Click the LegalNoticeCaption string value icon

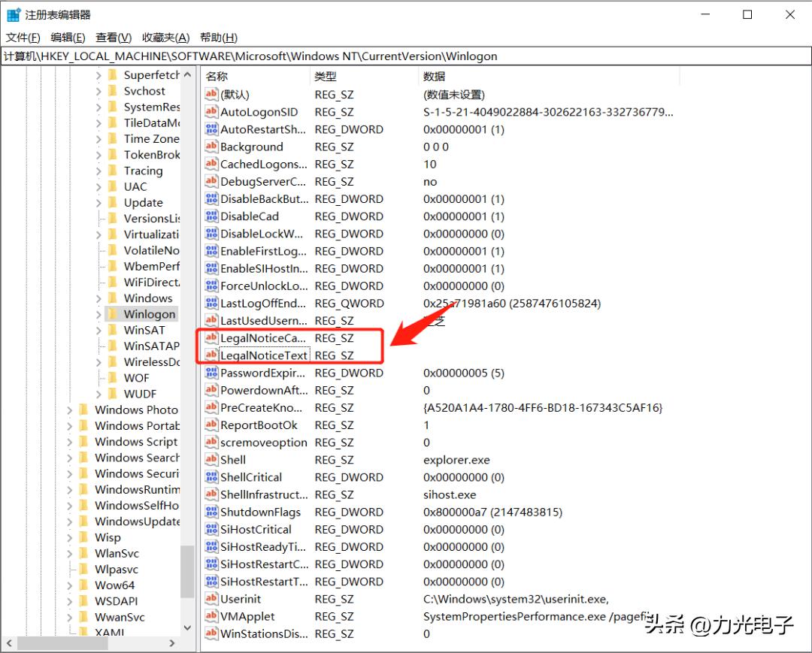(212, 338)
